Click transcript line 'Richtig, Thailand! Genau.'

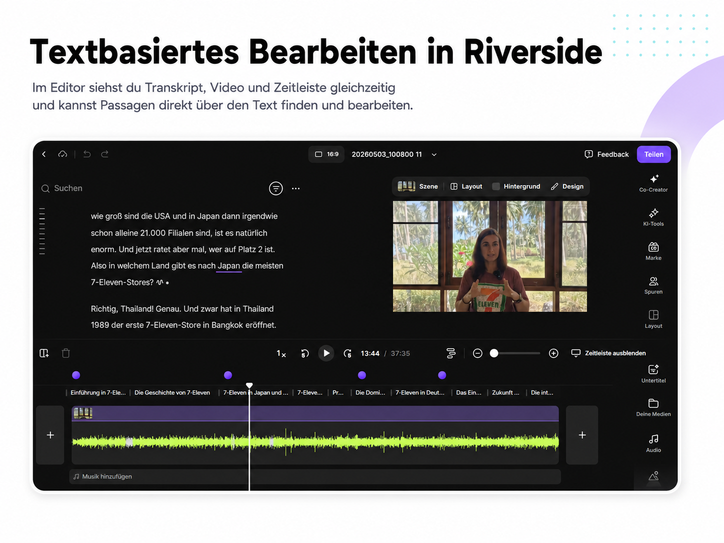(x=136, y=308)
